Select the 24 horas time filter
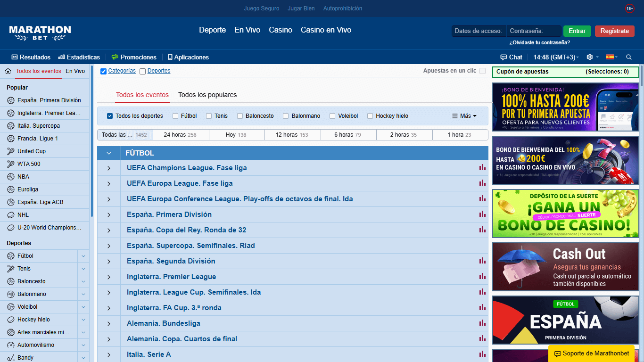Screen dimensions: 644x362 181,135
